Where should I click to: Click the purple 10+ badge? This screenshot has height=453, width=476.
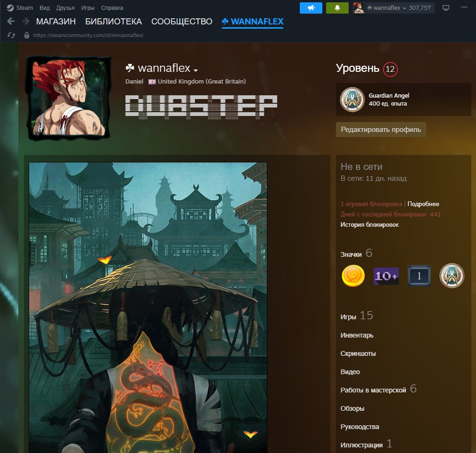point(386,276)
